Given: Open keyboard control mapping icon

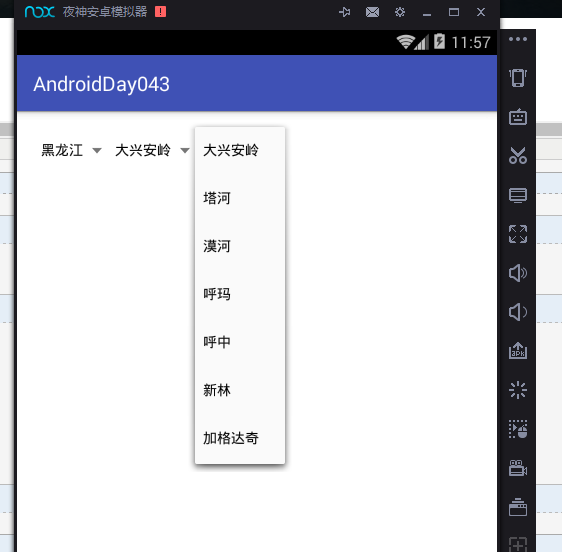Looking at the screenshot, I should [x=518, y=117].
